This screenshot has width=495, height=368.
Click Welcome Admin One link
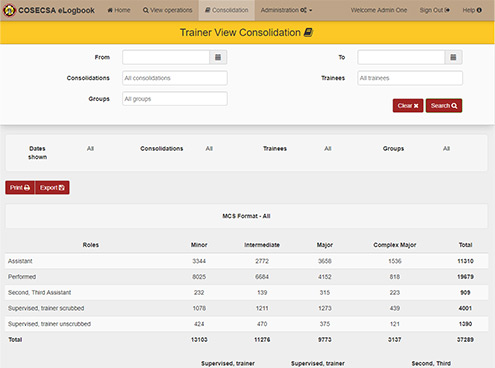[x=379, y=10]
